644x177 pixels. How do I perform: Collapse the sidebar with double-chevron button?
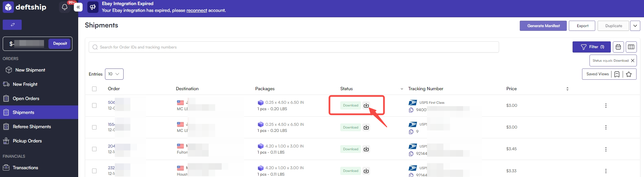[x=78, y=7]
